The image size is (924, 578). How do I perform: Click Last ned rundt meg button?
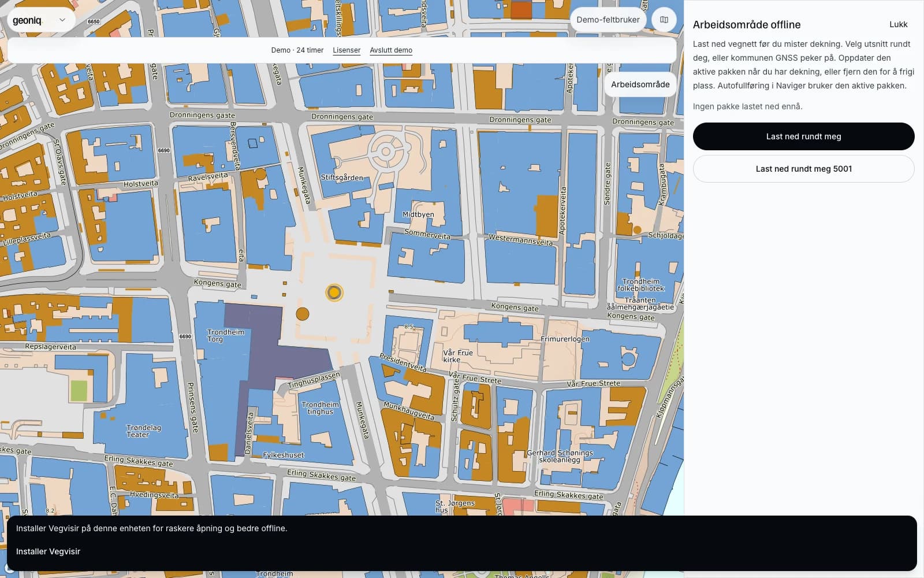[803, 136]
